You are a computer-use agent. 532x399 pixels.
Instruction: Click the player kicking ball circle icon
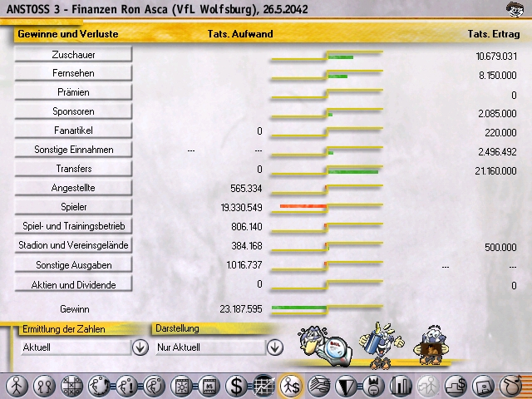[154, 386]
